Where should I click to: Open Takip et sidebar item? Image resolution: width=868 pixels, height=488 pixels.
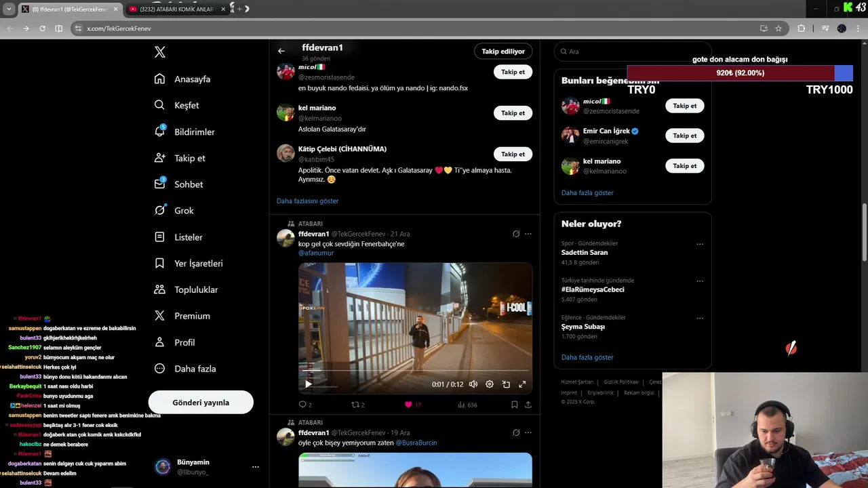(x=180, y=158)
